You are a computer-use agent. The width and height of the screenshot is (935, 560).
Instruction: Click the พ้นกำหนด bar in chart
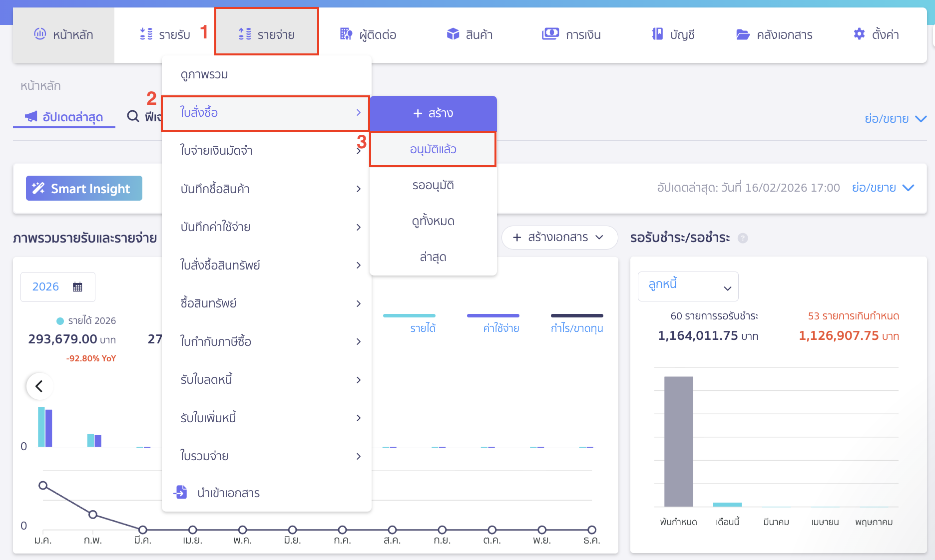pyautogui.click(x=678, y=441)
